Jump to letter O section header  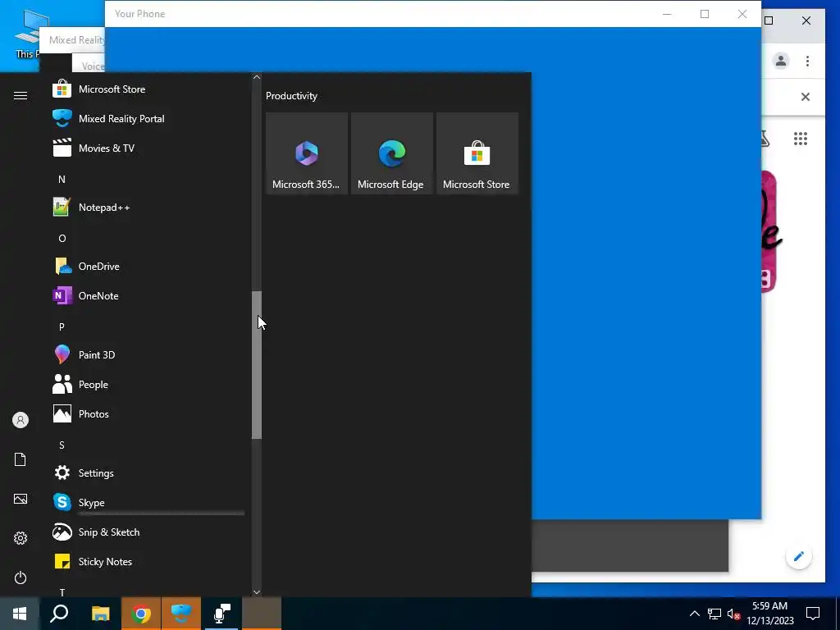click(x=62, y=239)
